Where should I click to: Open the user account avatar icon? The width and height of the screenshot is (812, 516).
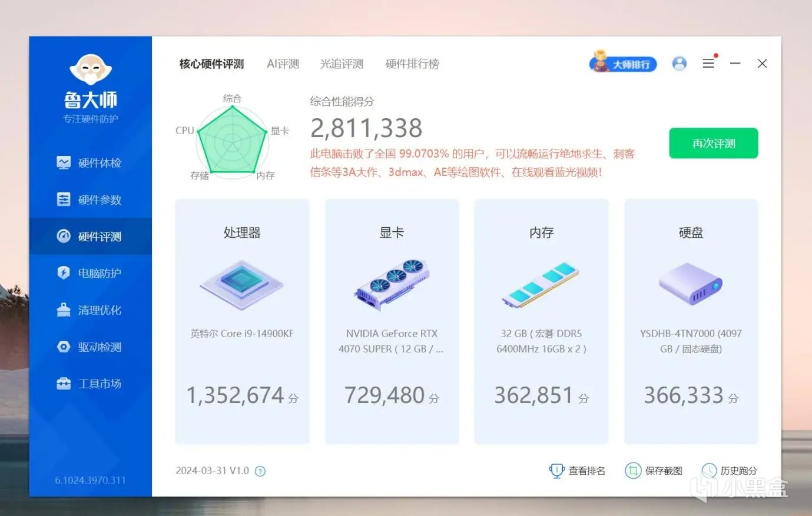(x=680, y=64)
